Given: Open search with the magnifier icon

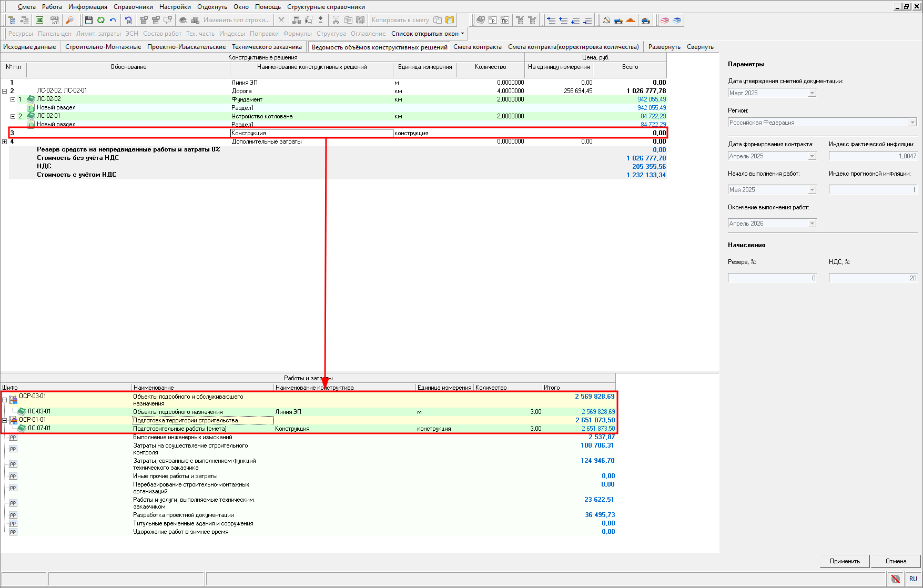Looking at the screenshot, I should (69, 20).
